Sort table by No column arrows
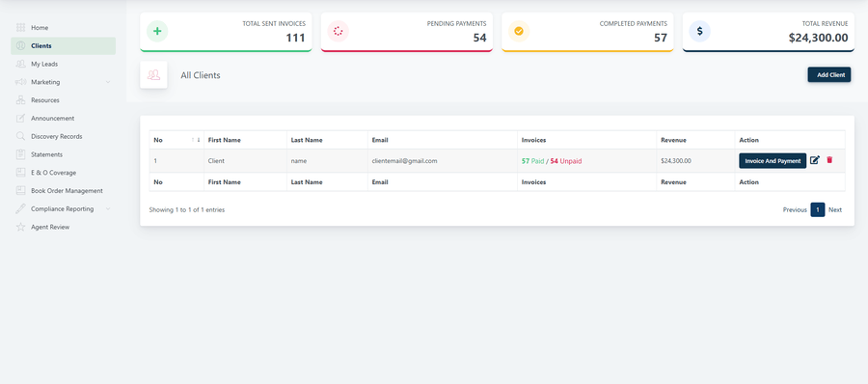868x384 pixels. click(x=196, y=140)
